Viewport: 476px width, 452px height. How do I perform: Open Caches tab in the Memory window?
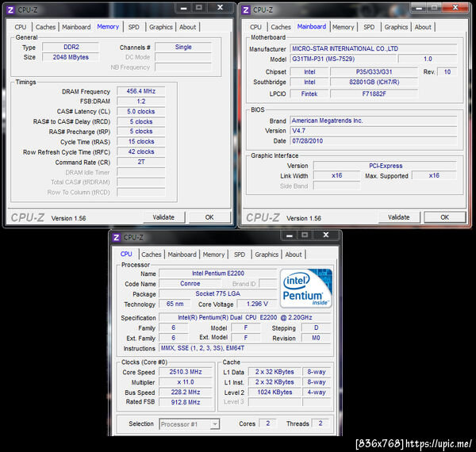point(45,27)
